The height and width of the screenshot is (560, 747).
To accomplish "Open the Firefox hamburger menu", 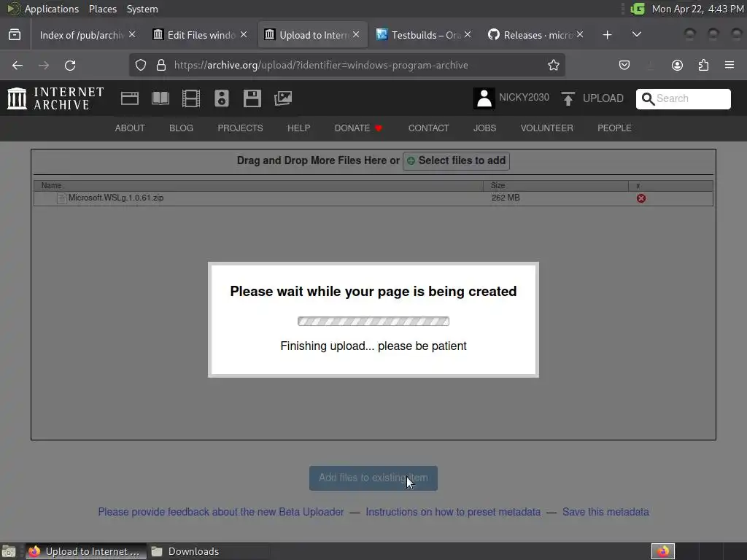I will click(729, 65).
